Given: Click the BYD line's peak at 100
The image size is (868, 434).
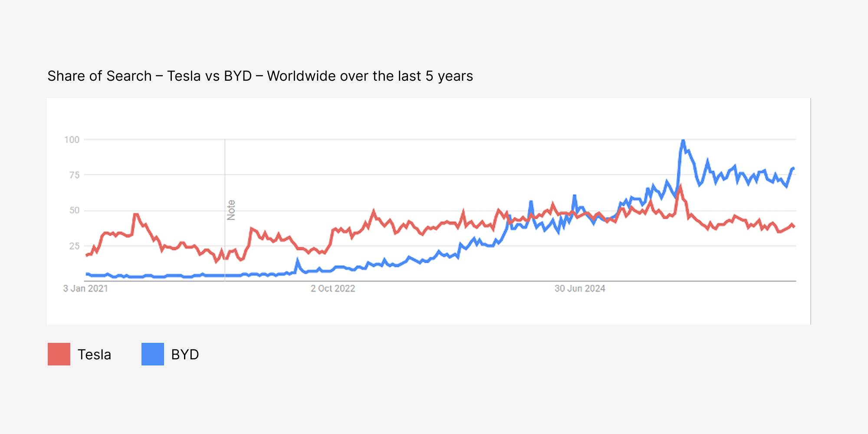Looking at the screenshot, I should 683,140.
